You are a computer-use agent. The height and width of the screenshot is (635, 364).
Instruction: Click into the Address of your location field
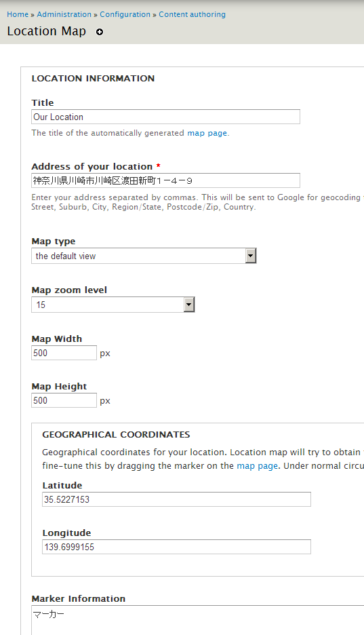[166, 180]
